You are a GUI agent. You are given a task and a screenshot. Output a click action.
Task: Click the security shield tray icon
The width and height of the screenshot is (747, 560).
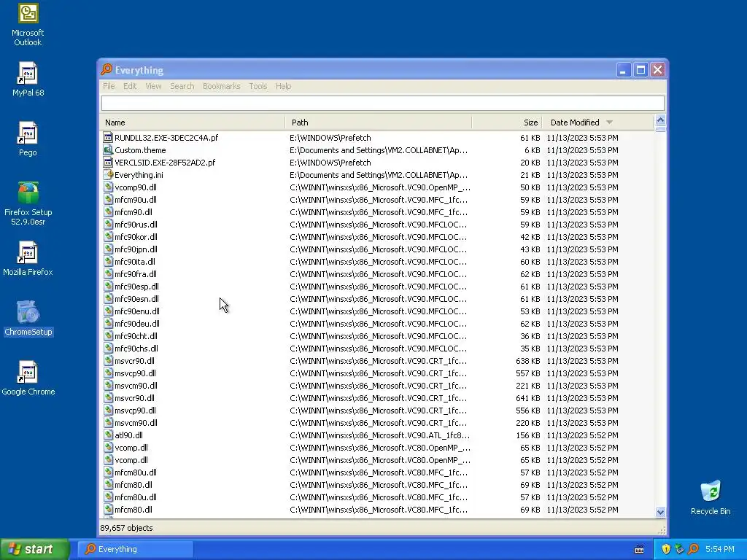(x=666, y=549)
